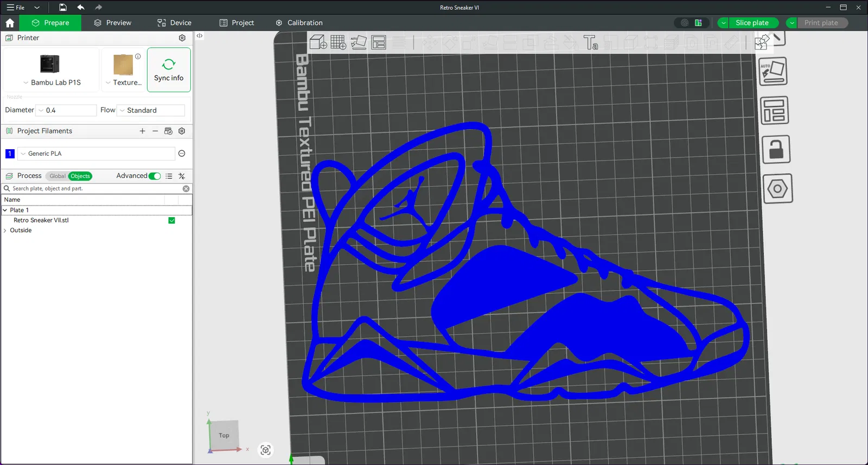Toggle the Advanced switch
The height and width of the screenshot is (465, 868).
[x=155, y=176]
